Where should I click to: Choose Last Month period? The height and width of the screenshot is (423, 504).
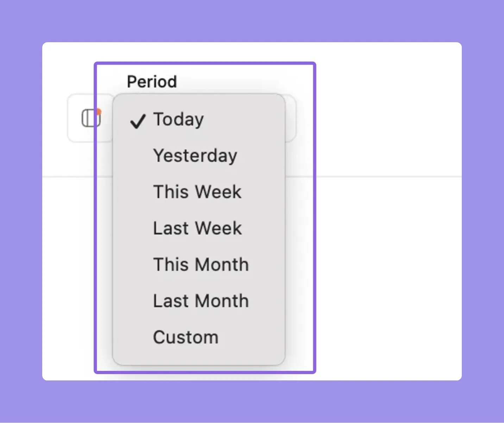pyautogui.click(x=199, y=301)
